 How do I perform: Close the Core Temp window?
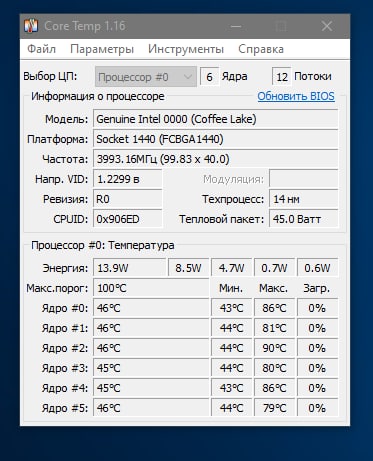pyautogui.click(x=327, y=26)
